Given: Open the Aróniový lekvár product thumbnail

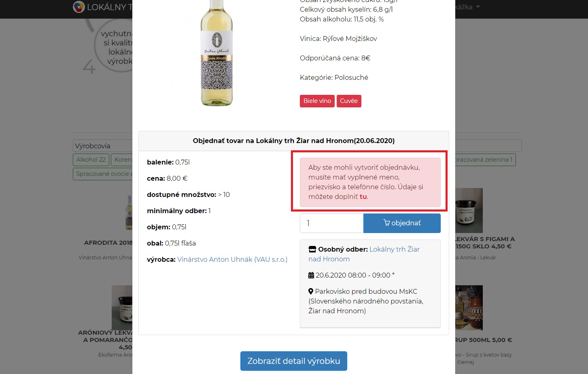Looking at the screenshot, I should pyautogui.click(x=122, y=307).
